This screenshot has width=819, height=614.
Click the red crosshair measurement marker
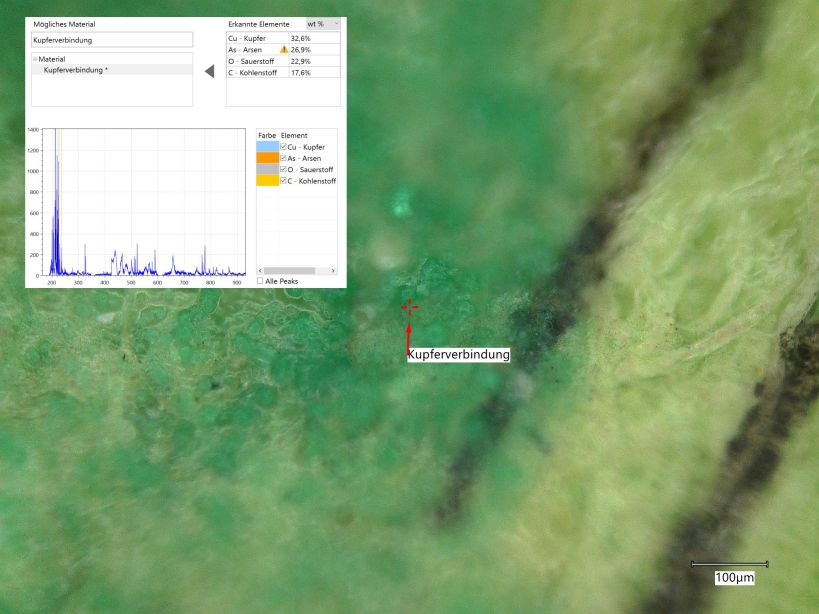point(409,307)
